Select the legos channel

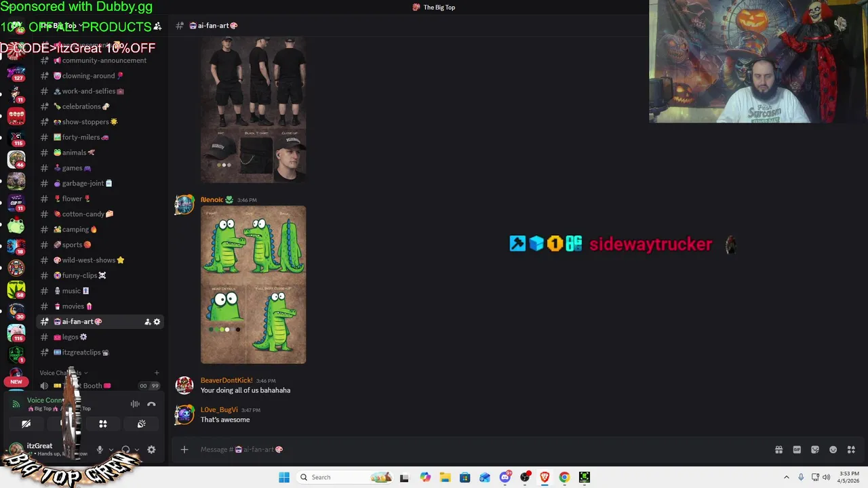click(100, 337)
